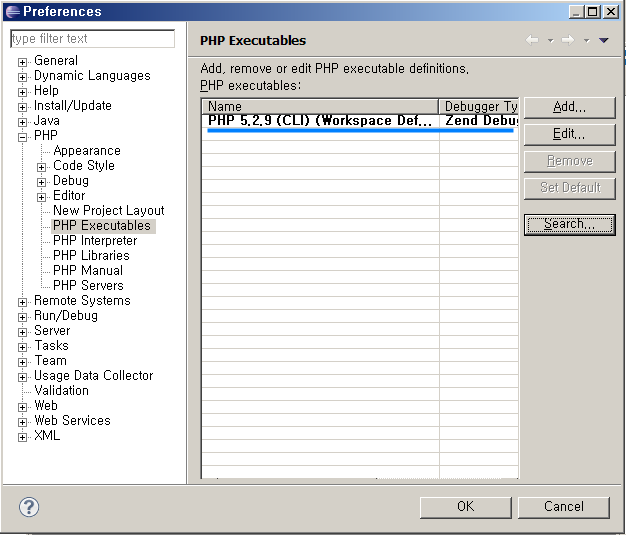Select Appearance under PHP
Screen dimensions: 626x535
pos(87,151)
